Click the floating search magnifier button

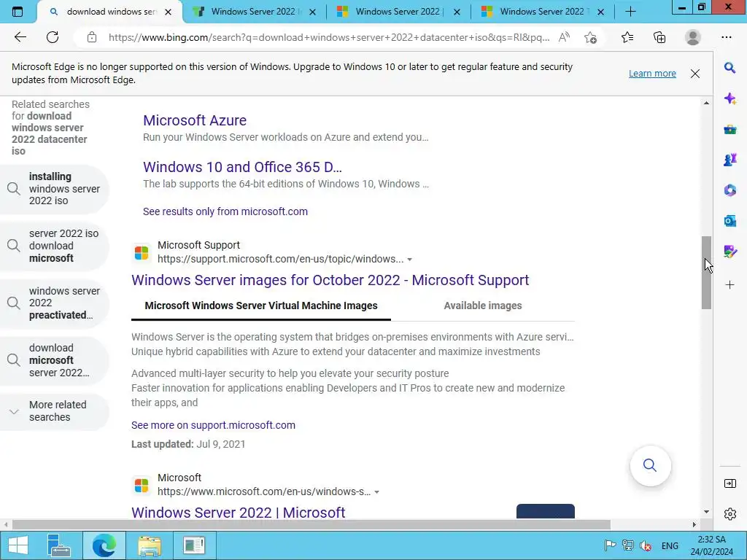(x=650, y=465)
